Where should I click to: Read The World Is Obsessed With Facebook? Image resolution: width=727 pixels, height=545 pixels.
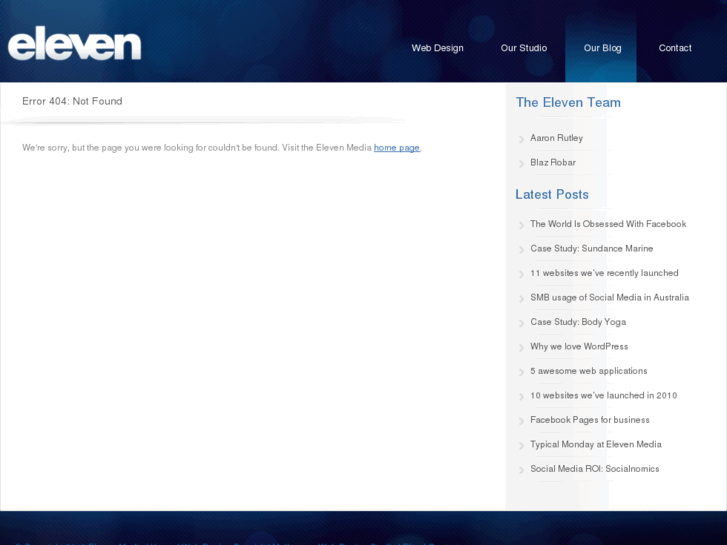608,224
